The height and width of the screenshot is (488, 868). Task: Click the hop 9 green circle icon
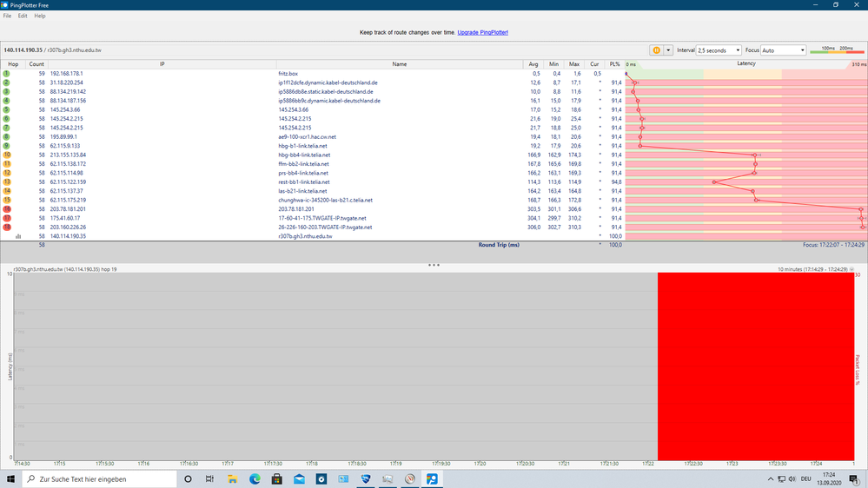(x=7, y=146)
